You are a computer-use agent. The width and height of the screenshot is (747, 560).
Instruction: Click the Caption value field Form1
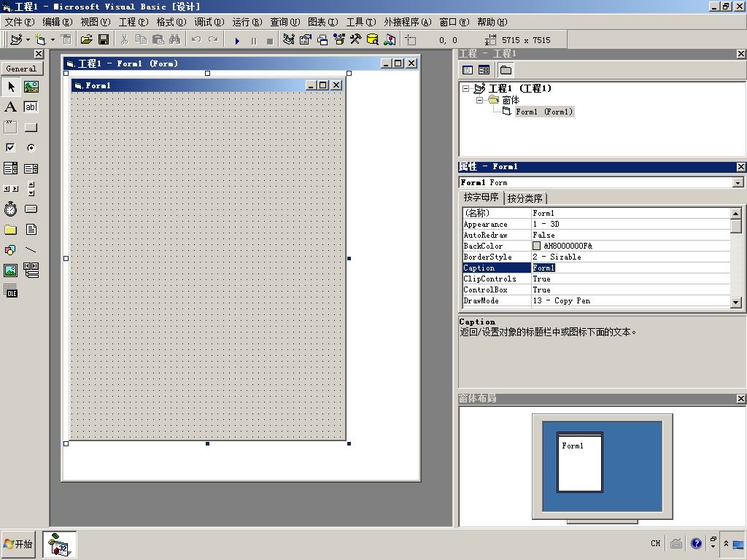coord(631,268)
